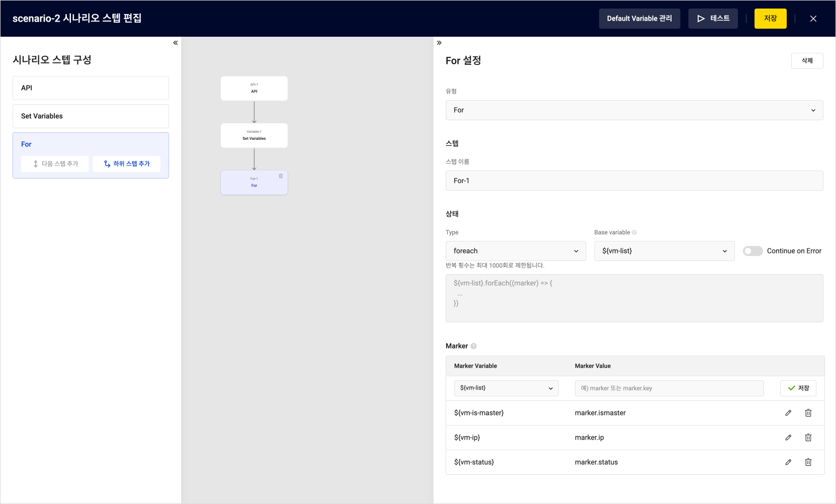836x504 pixels.
Task: Edit the ${vm-ip} marker row
Action: [788, 438]
